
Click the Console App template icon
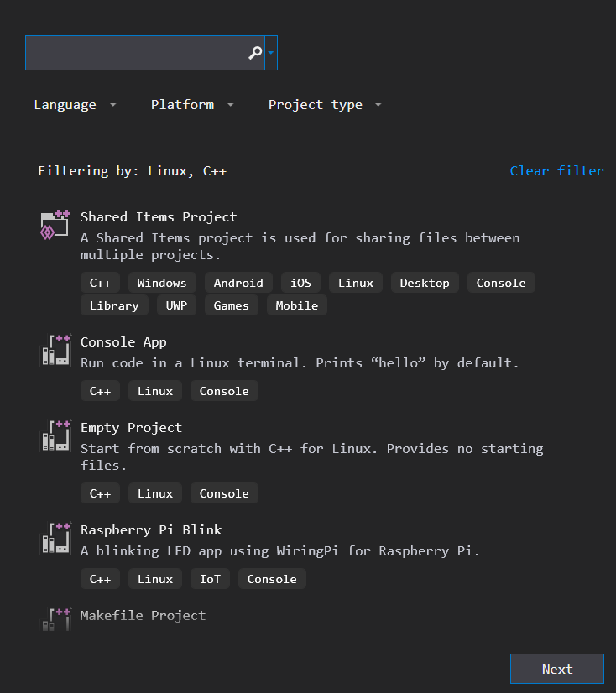pyautogui.click(x=55, y=350)
